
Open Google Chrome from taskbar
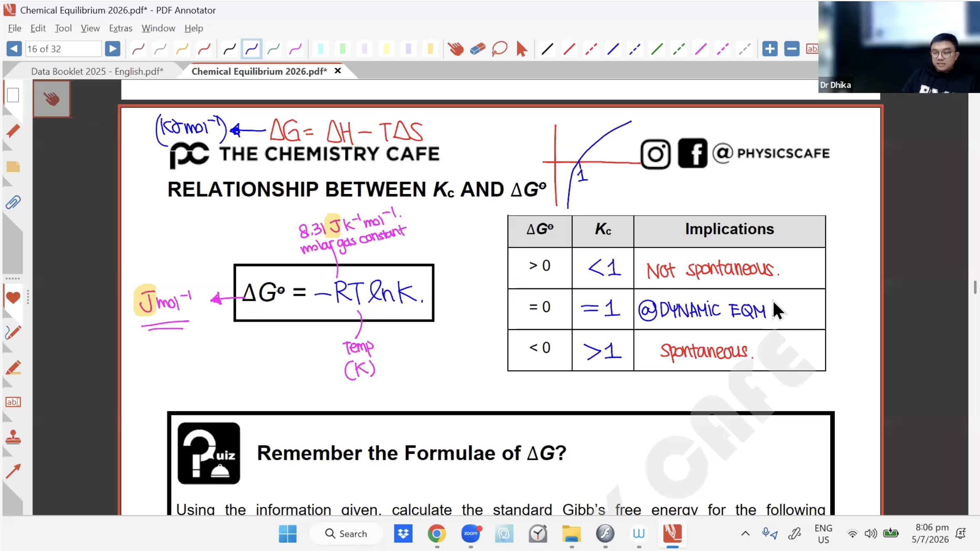tap(437, 534)
